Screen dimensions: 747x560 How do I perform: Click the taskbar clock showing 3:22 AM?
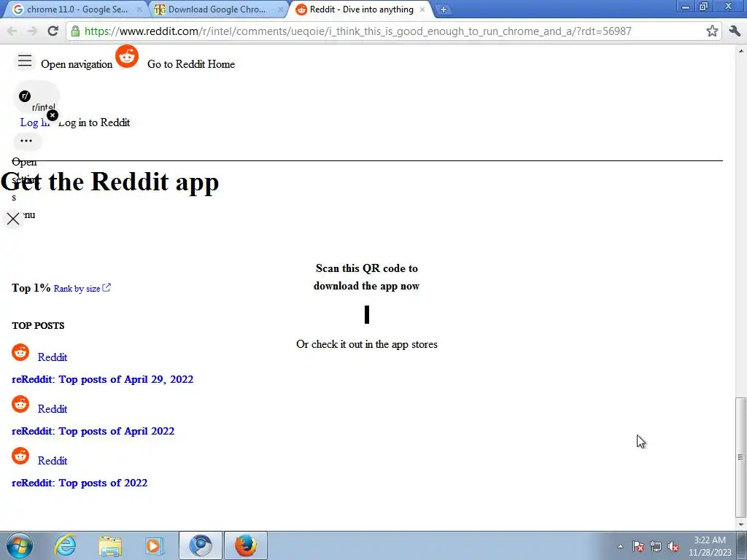pyautogui.click(x=710, y=546)
